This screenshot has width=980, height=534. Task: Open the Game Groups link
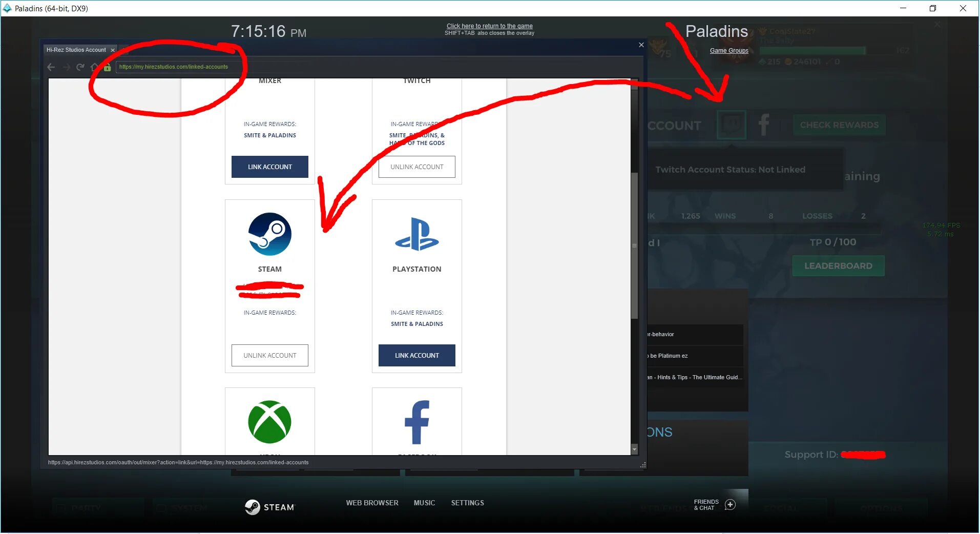[x=729, y=51]
